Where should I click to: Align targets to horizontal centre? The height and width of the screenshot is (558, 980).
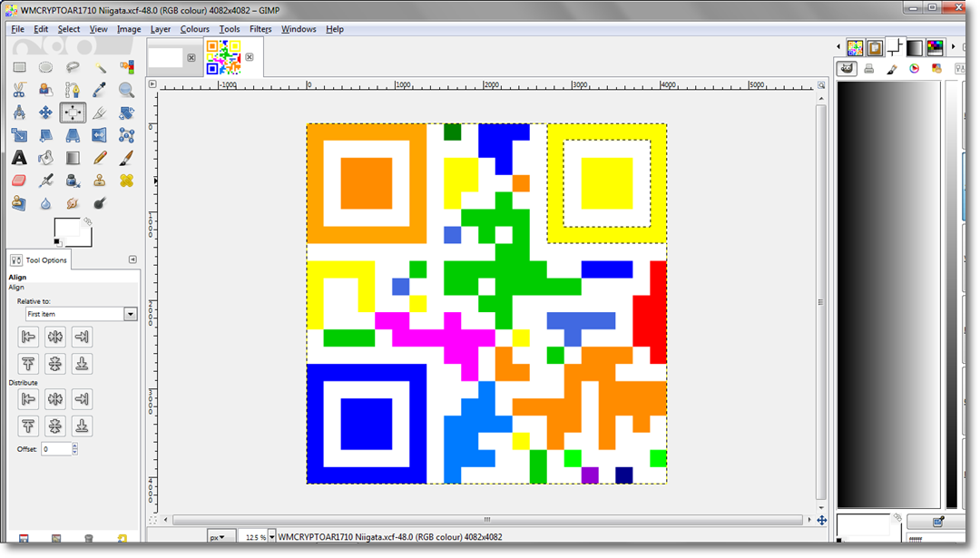55,337
